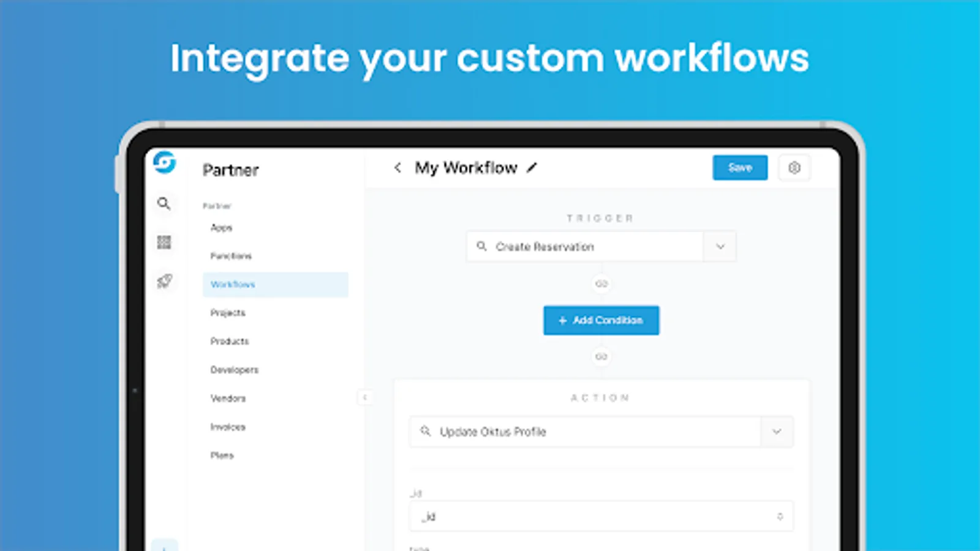Screen dimensions: 980x551
Task: Collapse the sidebar panel handle
Action: click(x=364, y=397)
